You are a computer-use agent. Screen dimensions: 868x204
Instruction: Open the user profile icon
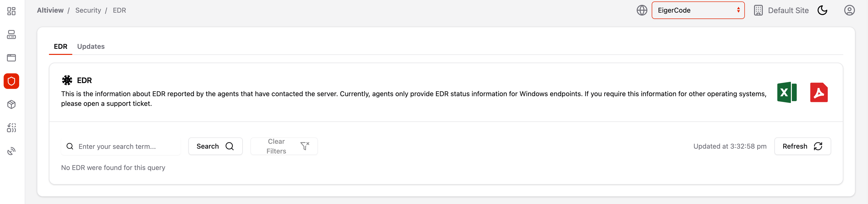[849, 10]
